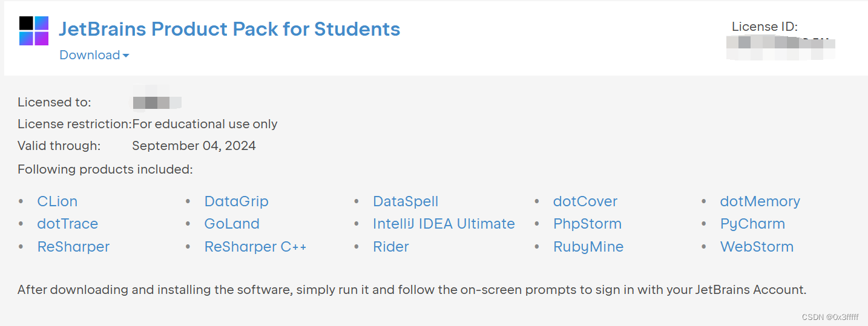Select the PhpStorm link
The height and width of the screenshot is (326, 868).
587,224
